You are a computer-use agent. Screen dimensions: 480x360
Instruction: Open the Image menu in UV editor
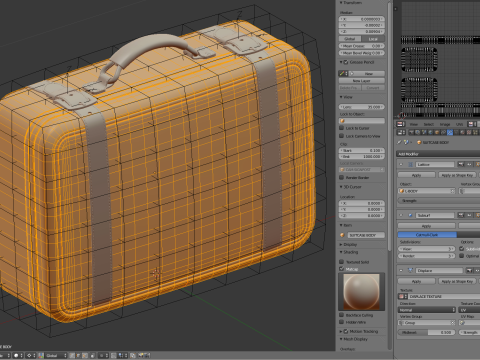445,124
